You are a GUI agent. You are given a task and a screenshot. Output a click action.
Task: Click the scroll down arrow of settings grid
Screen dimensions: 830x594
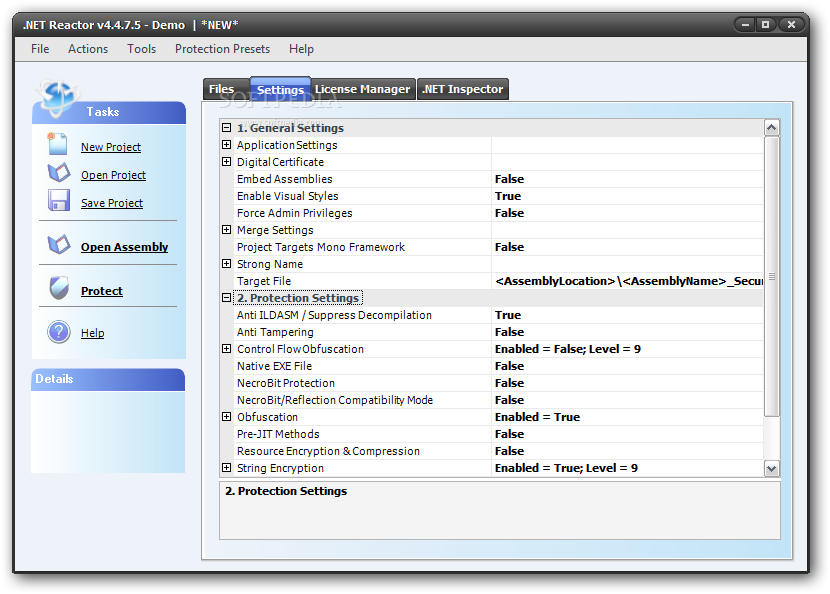point(771,469)
